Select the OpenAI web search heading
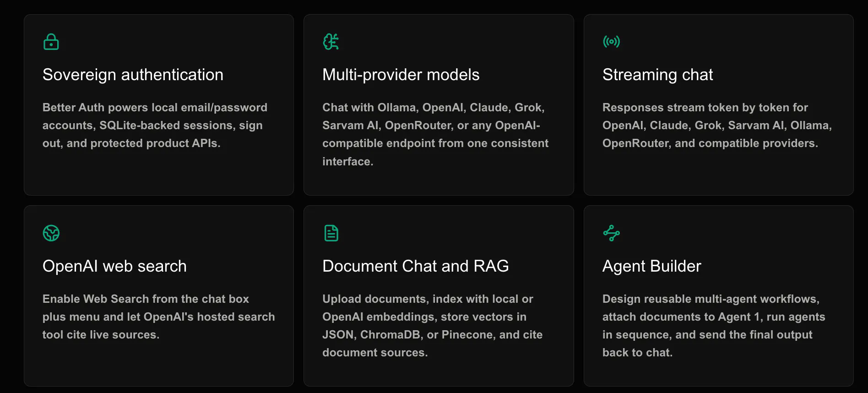This screenshot has width=868, height=393. coord(114,266)
